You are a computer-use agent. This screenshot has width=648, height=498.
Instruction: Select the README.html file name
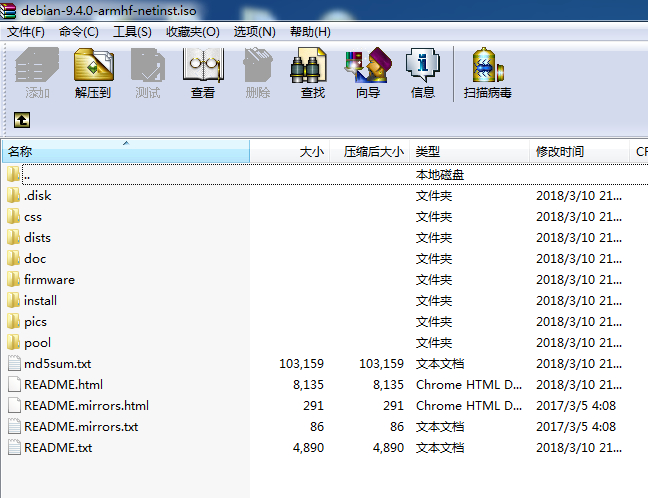(x=63, y=384)
